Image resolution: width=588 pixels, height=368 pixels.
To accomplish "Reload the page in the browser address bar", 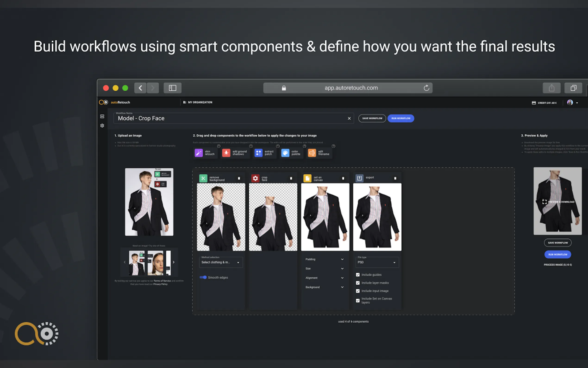I will coord(426,88).
